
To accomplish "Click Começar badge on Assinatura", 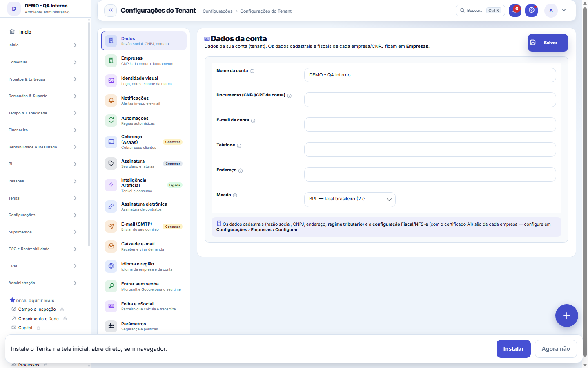I will (173, 164).
